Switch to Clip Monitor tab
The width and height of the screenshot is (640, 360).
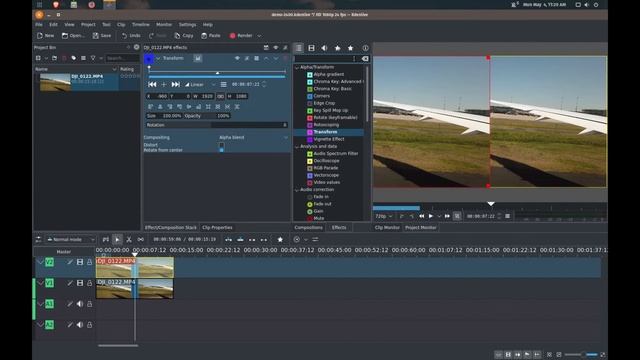coord(387,228)
